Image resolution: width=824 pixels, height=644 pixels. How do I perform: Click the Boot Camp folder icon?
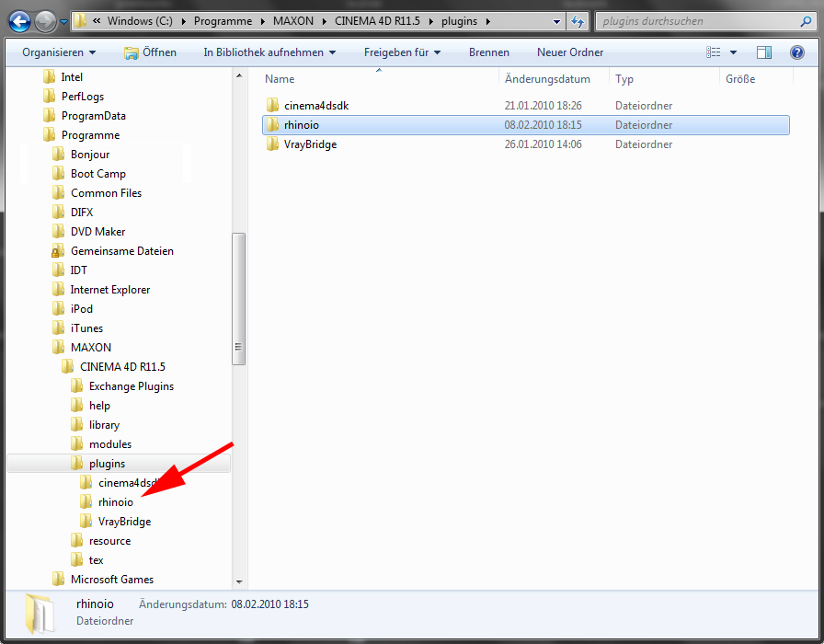(x=58, y=174)
